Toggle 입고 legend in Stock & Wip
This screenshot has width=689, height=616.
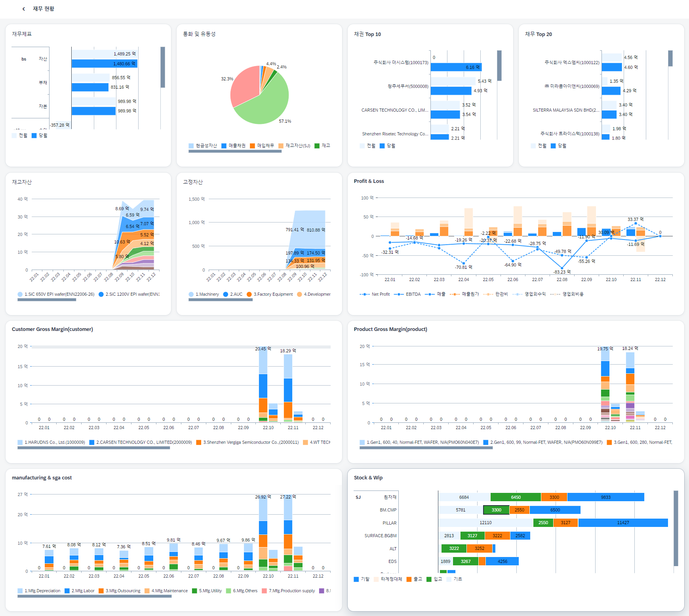tap(434, 579)
